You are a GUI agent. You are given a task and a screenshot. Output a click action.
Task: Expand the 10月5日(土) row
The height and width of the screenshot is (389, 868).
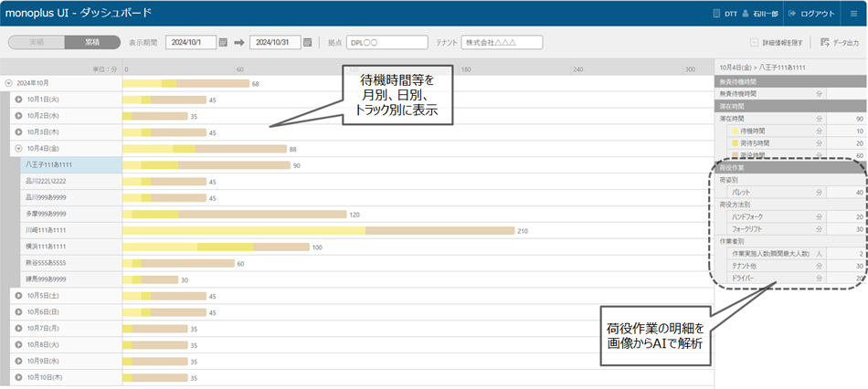[x=18, y=296]
